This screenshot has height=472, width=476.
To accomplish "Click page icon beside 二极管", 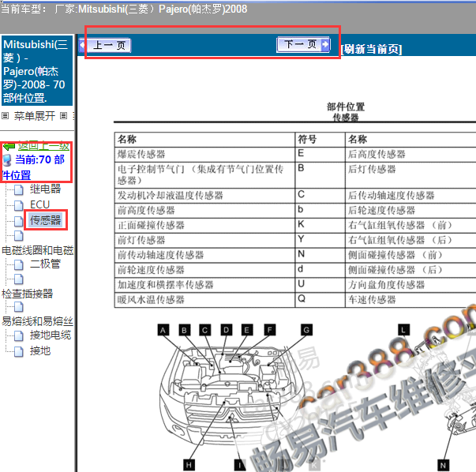I will tap(19, 264).
